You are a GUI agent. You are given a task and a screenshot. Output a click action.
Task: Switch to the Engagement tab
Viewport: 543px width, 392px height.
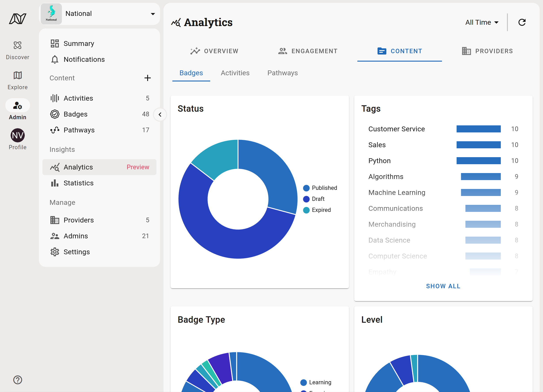(x=308, y=51)
